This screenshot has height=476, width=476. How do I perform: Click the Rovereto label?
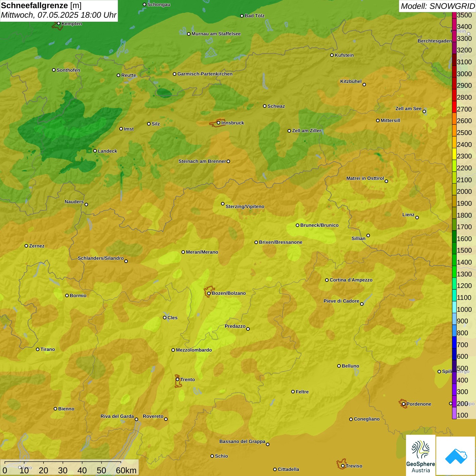[153, 416]
